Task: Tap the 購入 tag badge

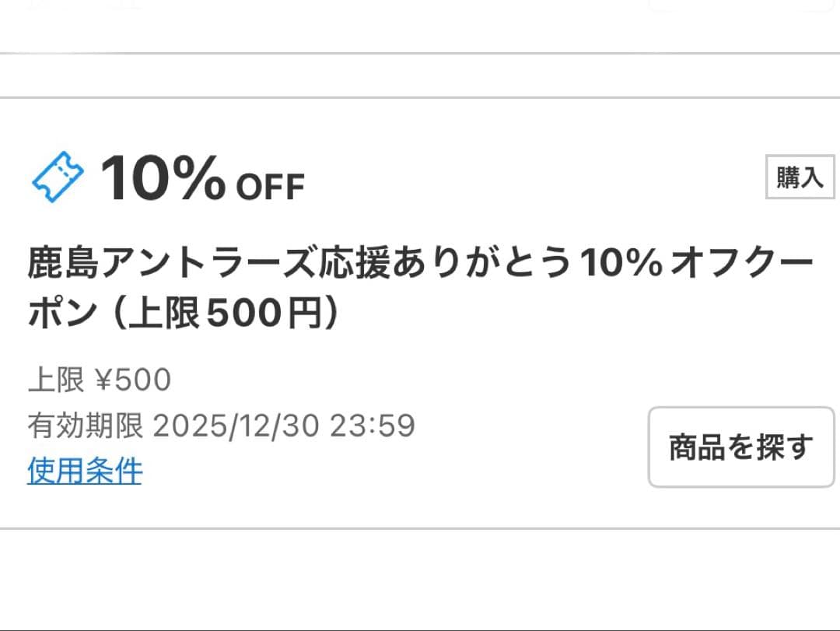Action: pyautogui.click(x=800, y=177)
